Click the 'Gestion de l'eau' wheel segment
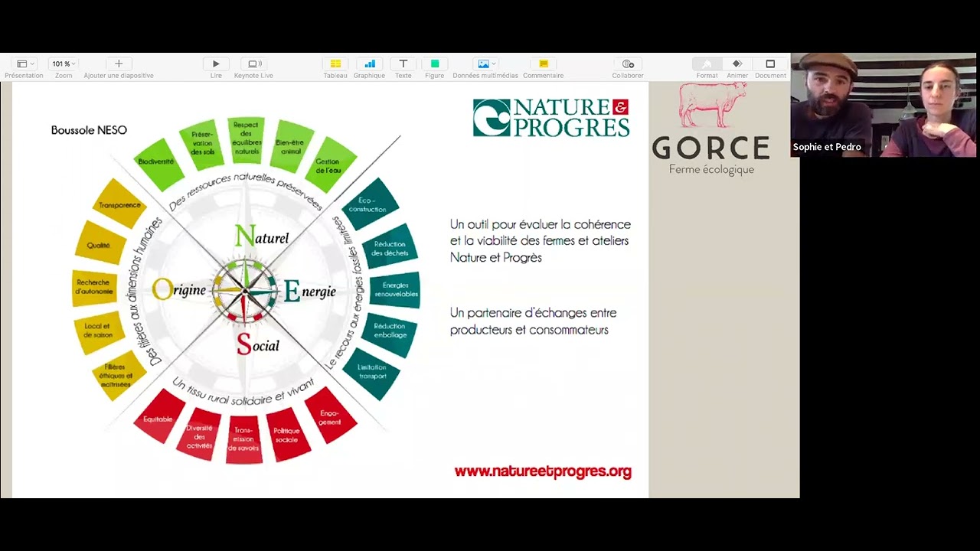The width and height of the screenshot is (980, 551). tap(329, 165)
